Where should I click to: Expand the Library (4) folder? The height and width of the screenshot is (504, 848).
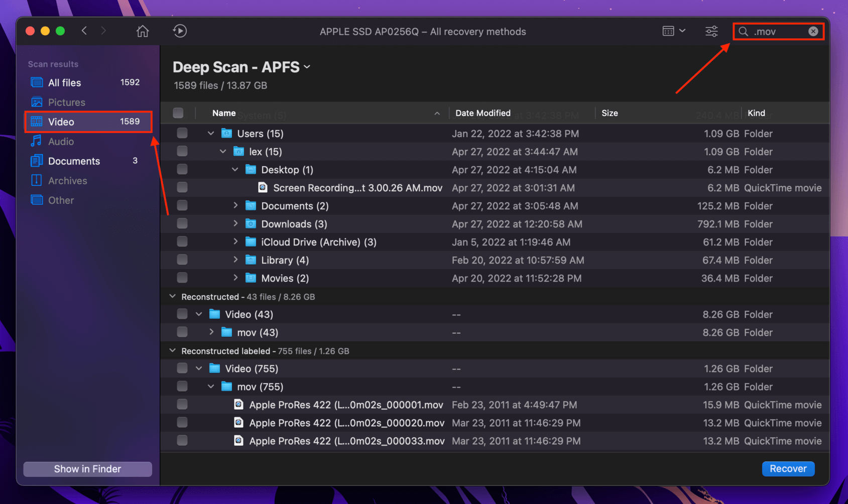(235, 260)
